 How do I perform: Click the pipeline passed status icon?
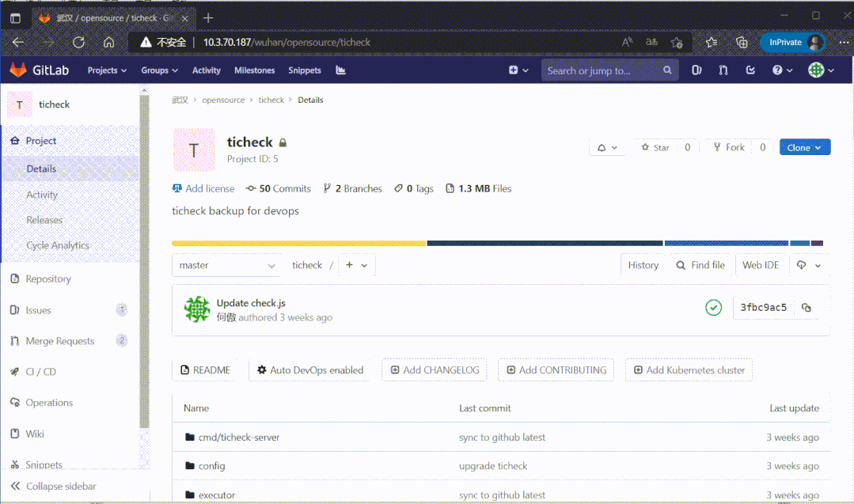coord(713,308)
